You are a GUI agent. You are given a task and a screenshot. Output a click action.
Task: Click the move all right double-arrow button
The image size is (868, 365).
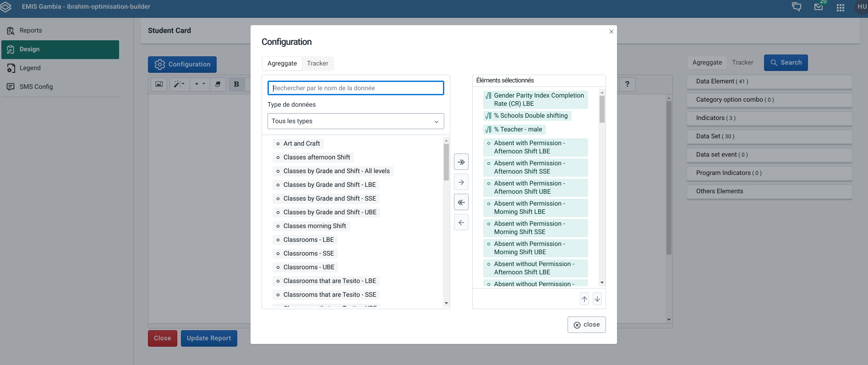(x=461, y=162)
